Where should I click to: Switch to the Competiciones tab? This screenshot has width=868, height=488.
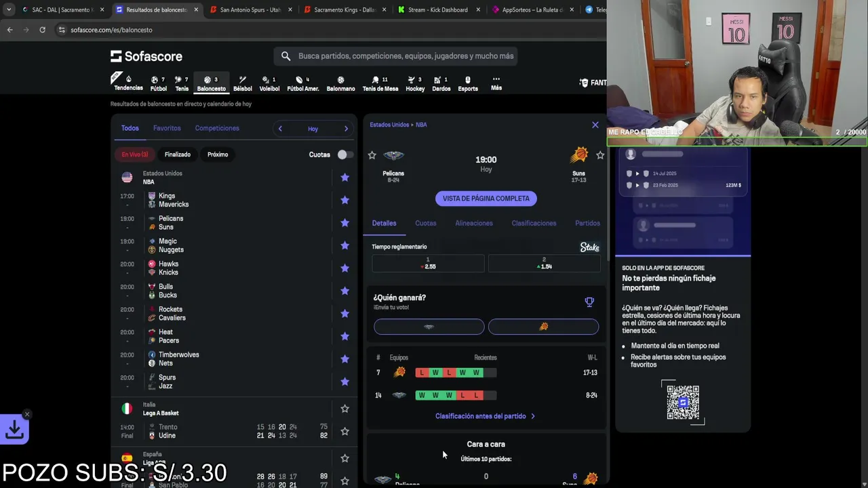pos(217,128)
